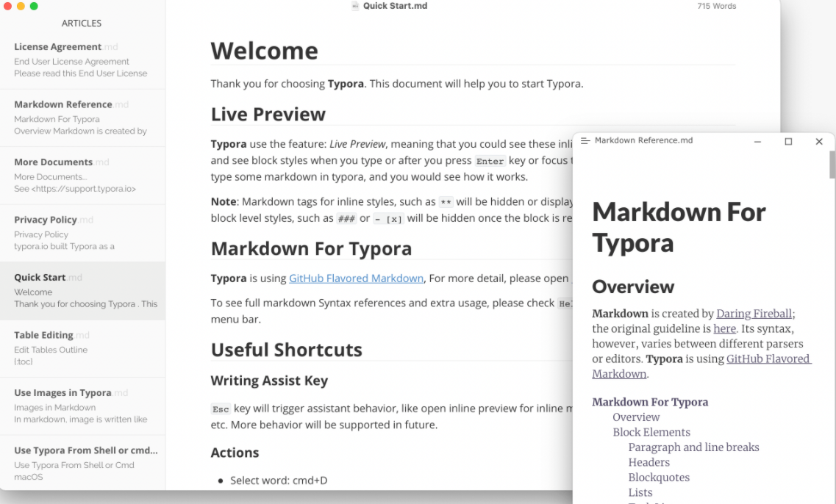Click the ### inline code sample

coord(346,218)
